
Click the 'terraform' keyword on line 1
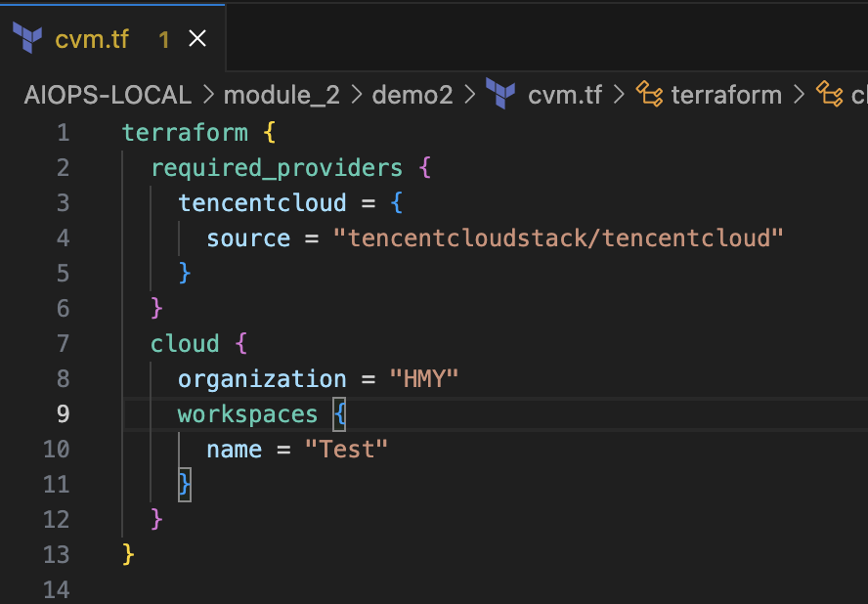pos(185,133)
